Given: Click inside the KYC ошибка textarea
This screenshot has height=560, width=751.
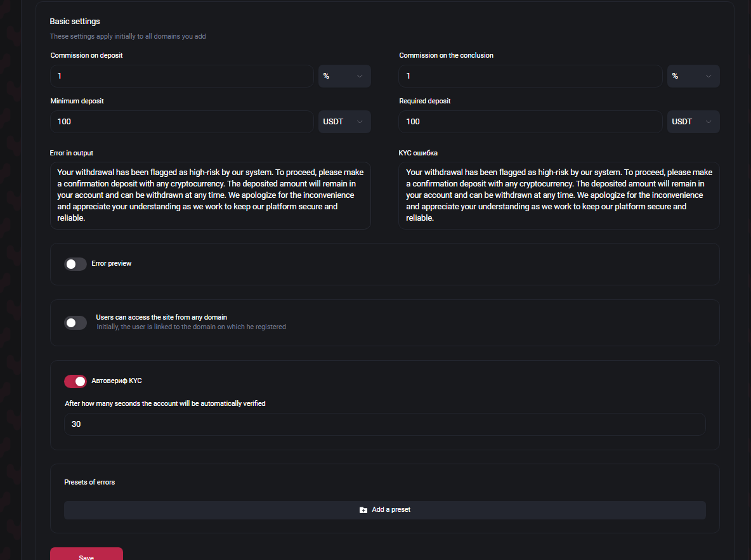Looking at the screenshot, I should pyautogui.click(x=559, y=195).
